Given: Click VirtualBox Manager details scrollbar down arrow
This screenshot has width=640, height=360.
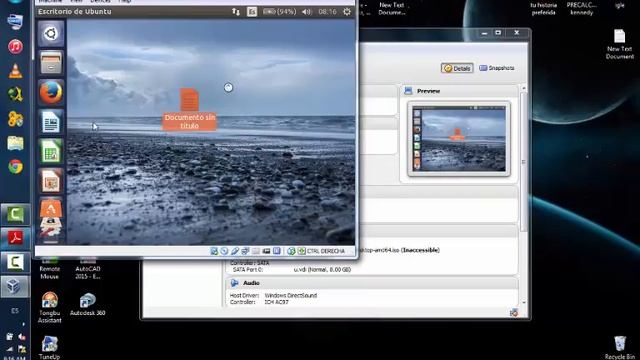Looking at the screenshot, I should click(524, 302).
